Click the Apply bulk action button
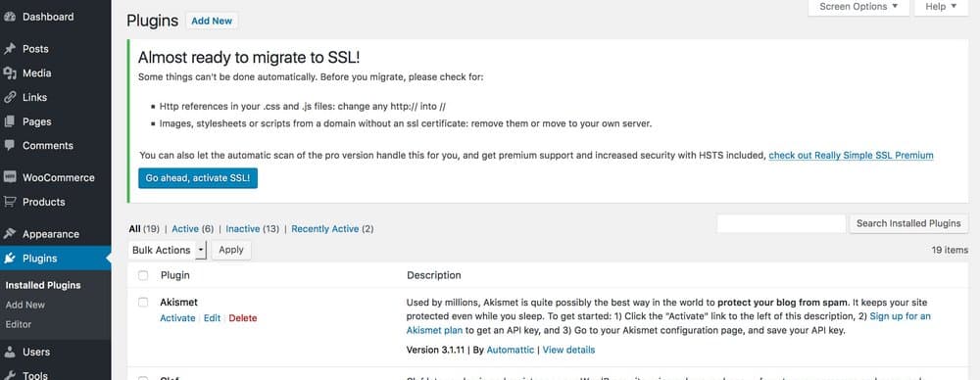The height and width of the screenshot is (380, 980). tap(231, 250)
